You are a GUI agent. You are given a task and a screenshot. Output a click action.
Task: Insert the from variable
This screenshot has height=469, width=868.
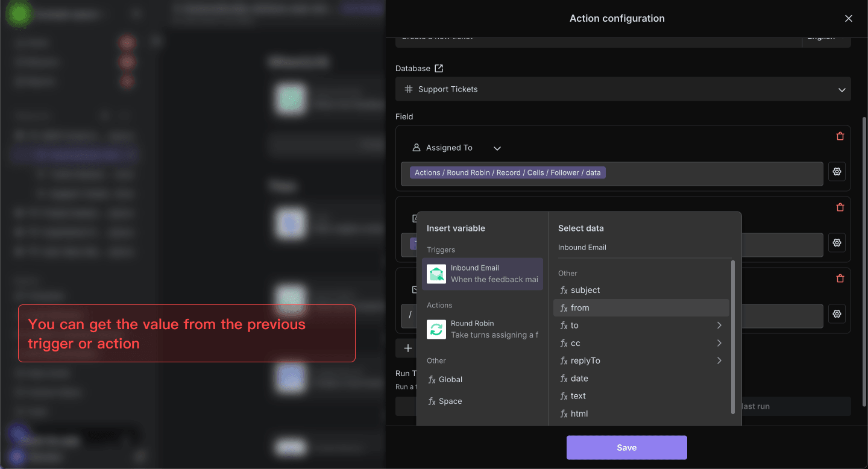pos(641,308)
